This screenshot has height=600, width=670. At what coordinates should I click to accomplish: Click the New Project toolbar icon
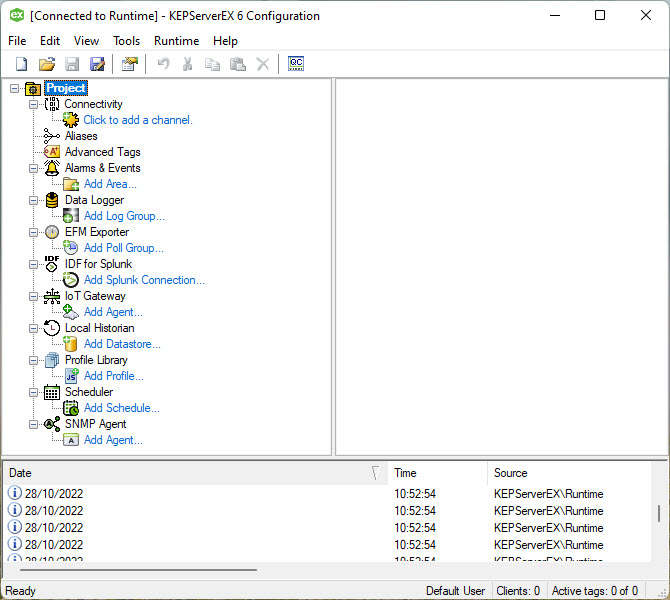[x=21, y=64]
